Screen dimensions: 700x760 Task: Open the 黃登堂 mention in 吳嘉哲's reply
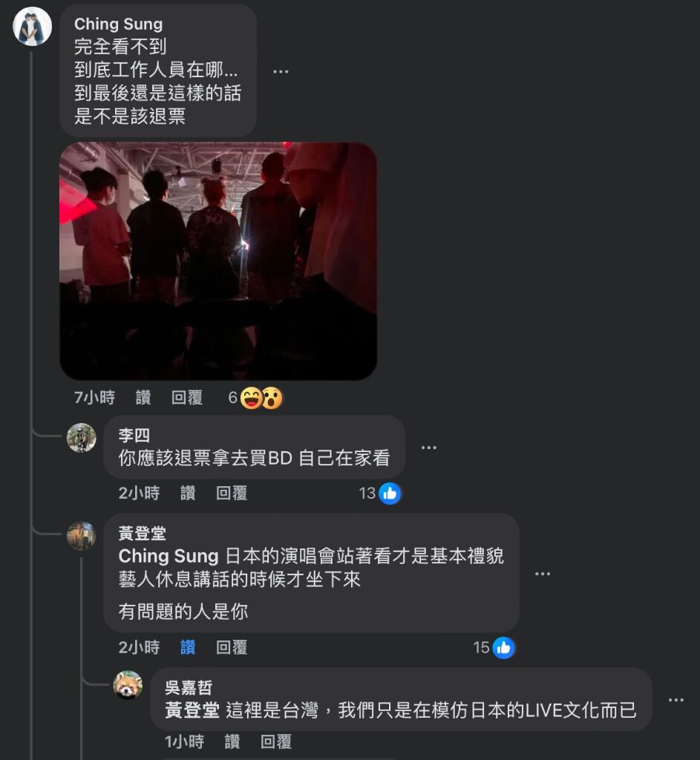(x=192, y=710)
